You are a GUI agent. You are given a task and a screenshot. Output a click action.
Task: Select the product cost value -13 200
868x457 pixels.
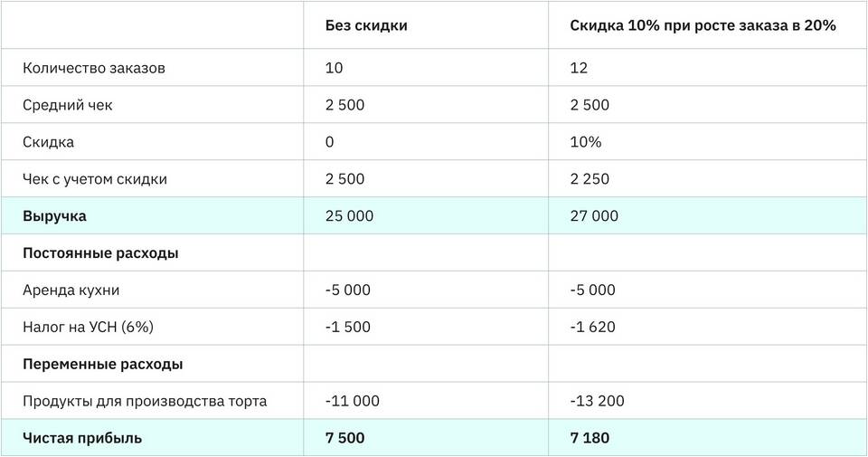click(x=597, y=401)
